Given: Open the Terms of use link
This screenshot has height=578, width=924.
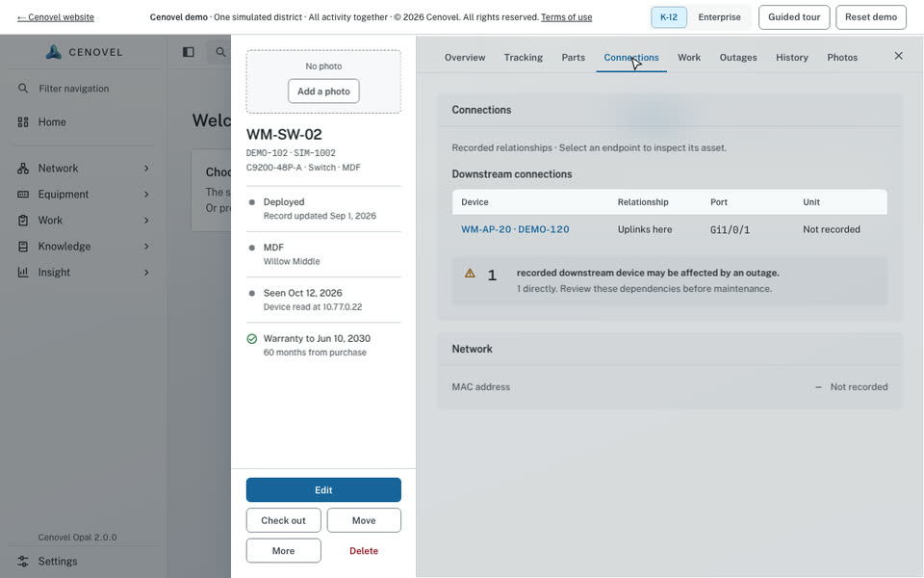Looking at the screenshot, I should point(566,17).
